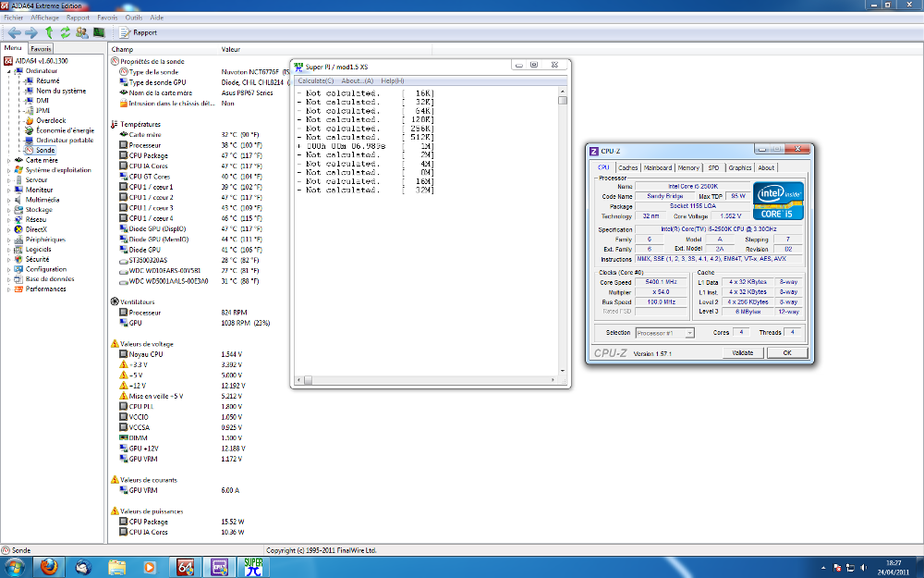Click the Windows Start button
This screenshot has width=924, height=578.
tap(15, 568)
